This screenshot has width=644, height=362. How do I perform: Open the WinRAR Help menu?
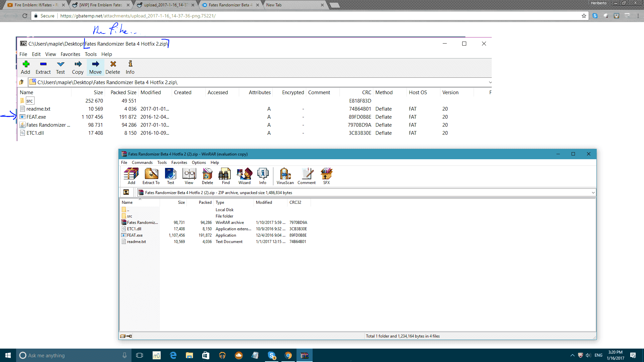pos(215,163)
